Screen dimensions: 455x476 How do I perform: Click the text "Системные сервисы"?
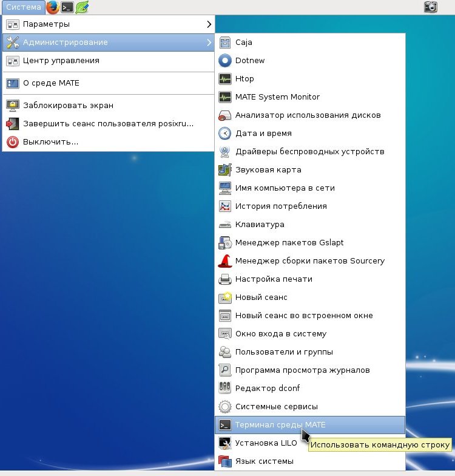(x=277, y=407)
